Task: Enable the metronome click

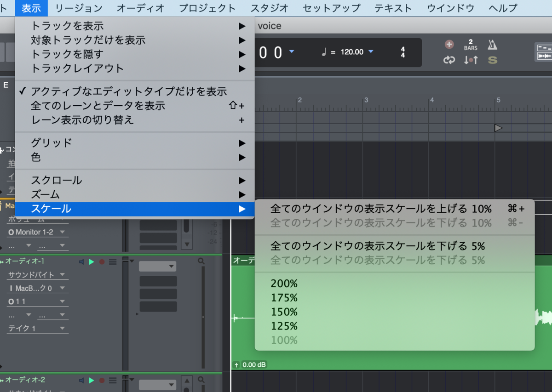Action: tap(492, 45)
